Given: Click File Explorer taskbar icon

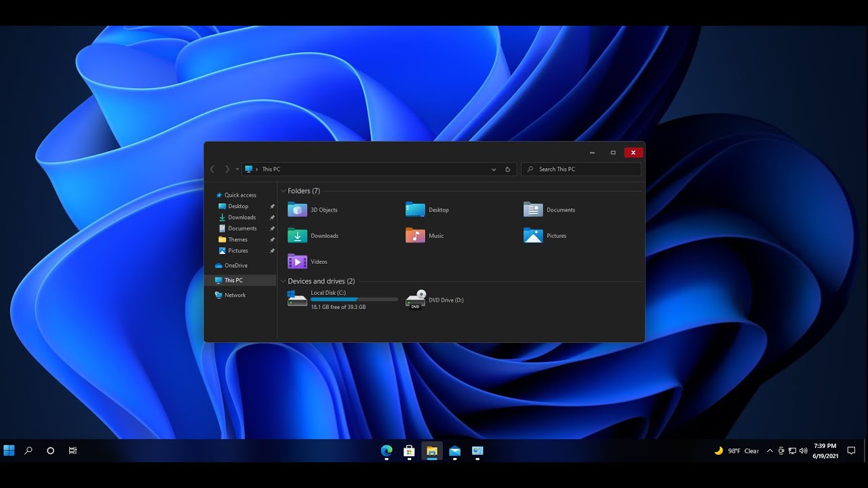Looking at the screenshot, I should (x=432, y=451).
